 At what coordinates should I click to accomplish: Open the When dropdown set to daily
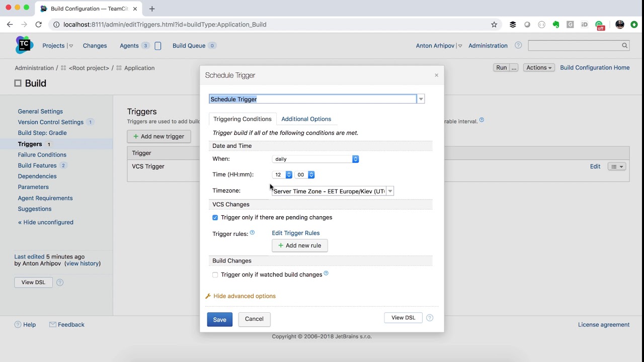[315, 159]
